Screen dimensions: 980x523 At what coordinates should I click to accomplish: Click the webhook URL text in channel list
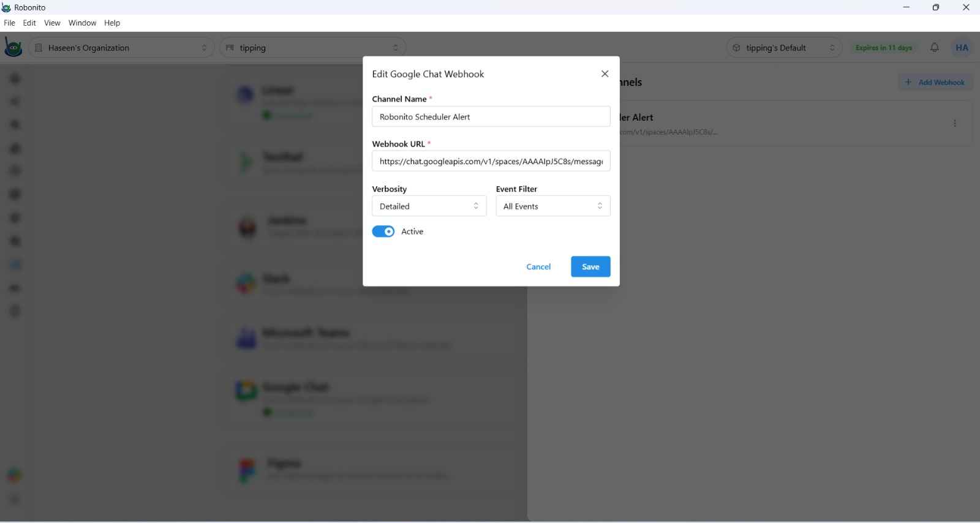tap(668, 132)
